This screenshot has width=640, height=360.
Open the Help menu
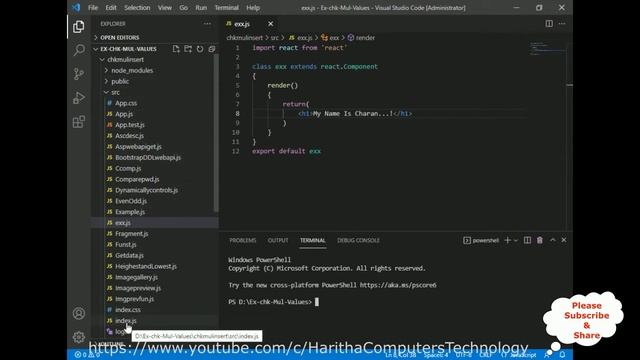click(x=253, y=8)
